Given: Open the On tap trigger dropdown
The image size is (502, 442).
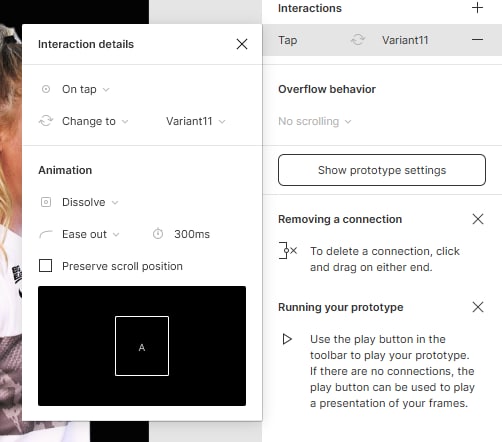Looking at the screenshot, I should coord(86,89).
